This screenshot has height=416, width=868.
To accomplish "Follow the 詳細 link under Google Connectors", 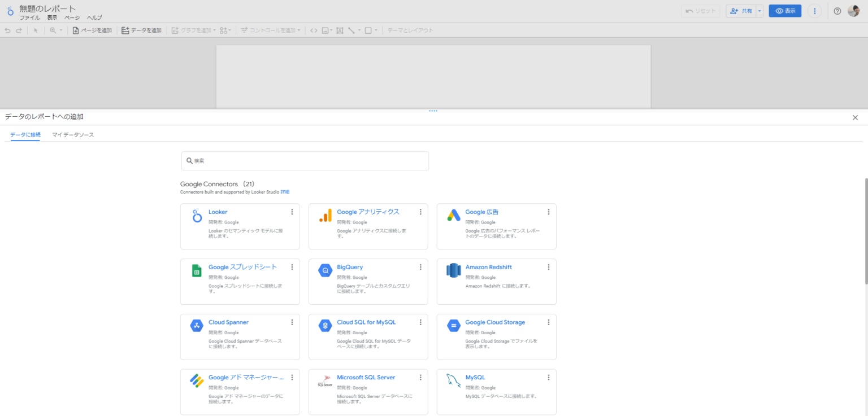I will 285,192.
